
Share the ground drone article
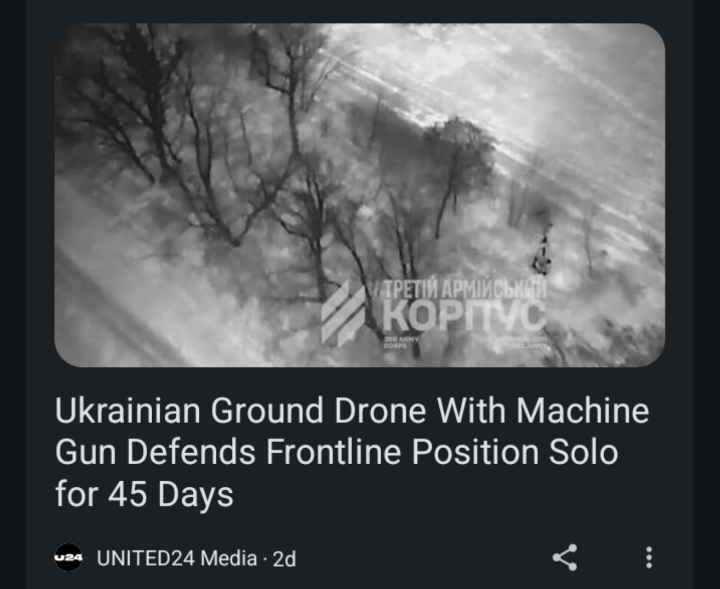point(565,558)
